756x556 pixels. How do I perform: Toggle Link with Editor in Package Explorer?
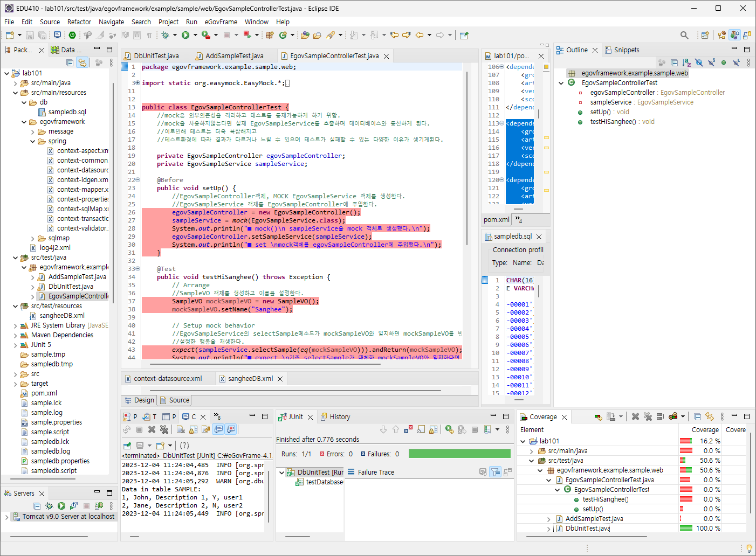click(x=82, y=62)
